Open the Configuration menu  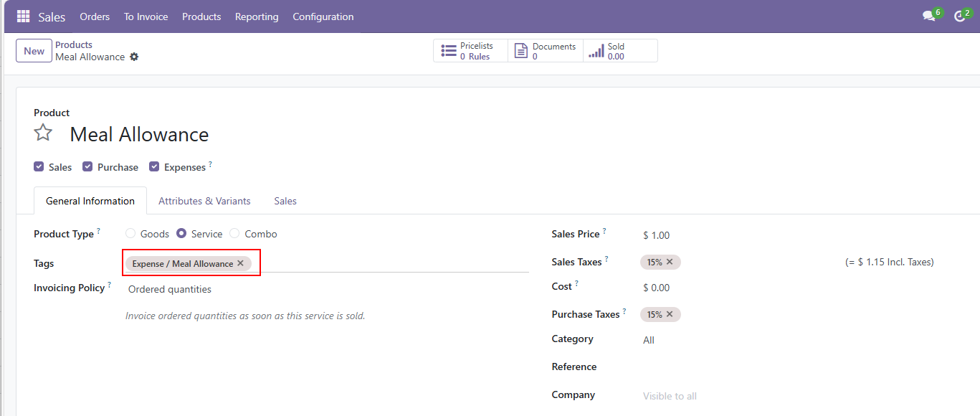(323, 16)
